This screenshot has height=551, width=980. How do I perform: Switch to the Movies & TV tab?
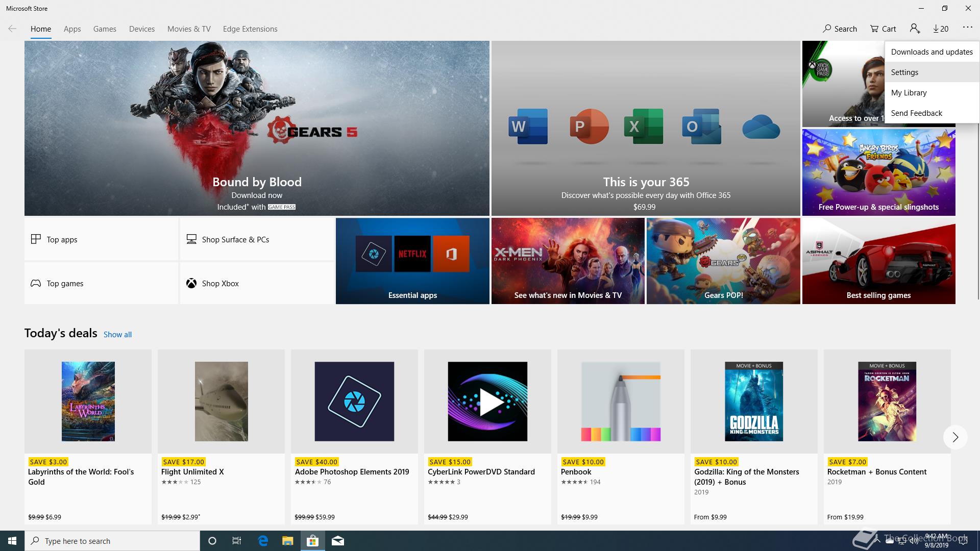pyautogui.click(x=189, y=29)
